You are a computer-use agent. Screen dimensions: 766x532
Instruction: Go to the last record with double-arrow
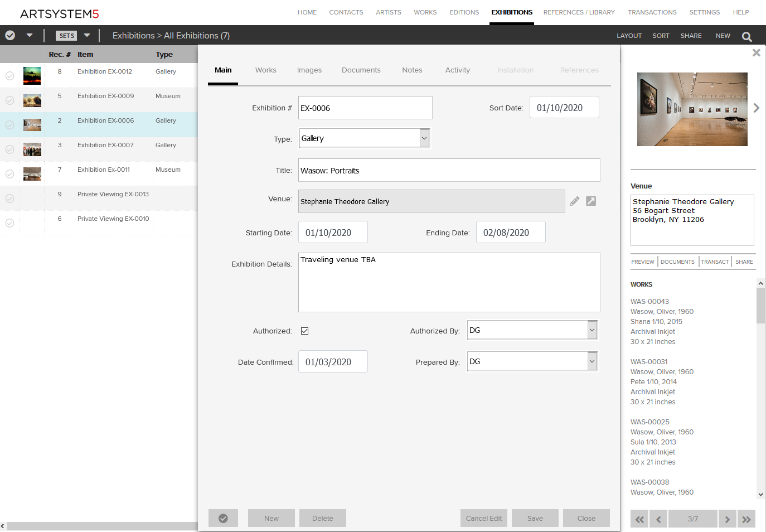746,519
